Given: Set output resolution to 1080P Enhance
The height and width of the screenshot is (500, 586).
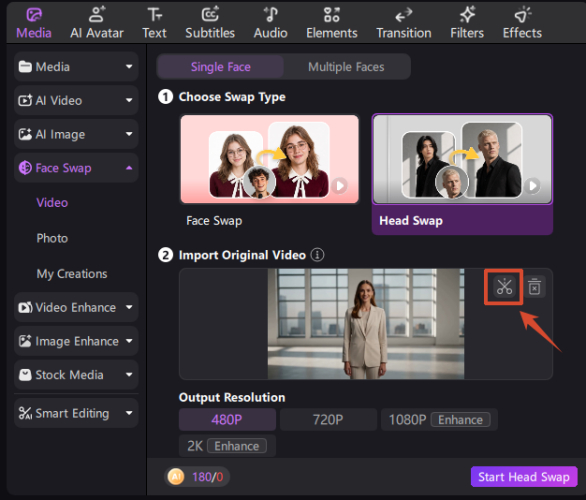Looking at the screenshot, I should 439,419.
